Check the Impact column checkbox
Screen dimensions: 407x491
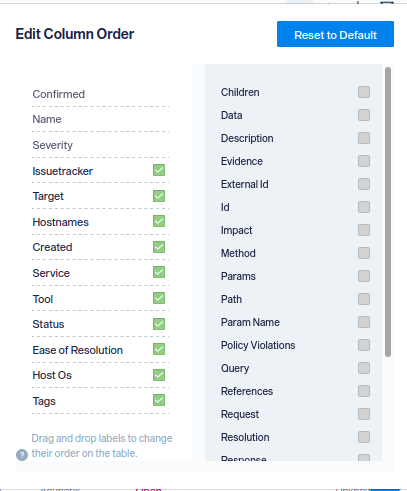pos(364,230)
